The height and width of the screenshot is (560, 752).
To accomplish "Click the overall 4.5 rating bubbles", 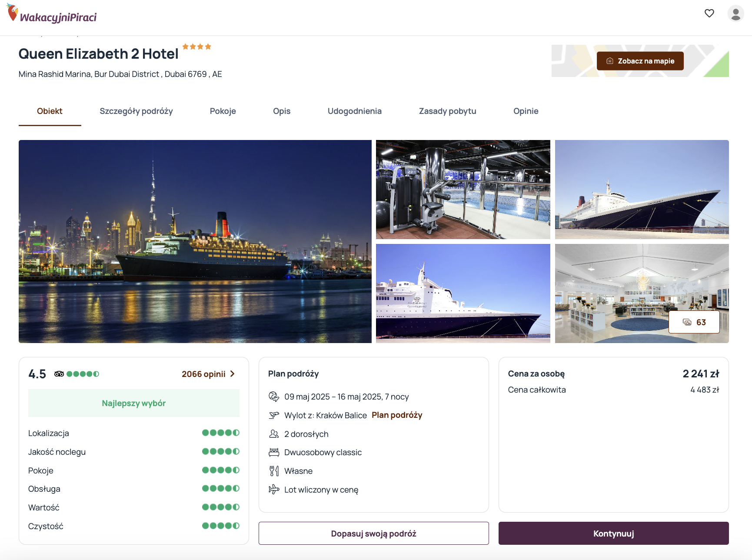I will 83,374.
